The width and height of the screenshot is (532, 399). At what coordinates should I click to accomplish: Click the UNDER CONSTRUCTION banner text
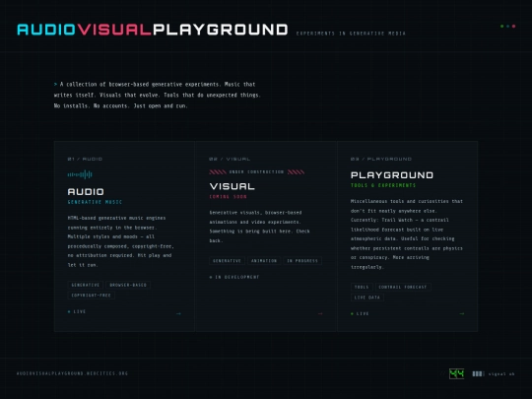pos(256,172)
